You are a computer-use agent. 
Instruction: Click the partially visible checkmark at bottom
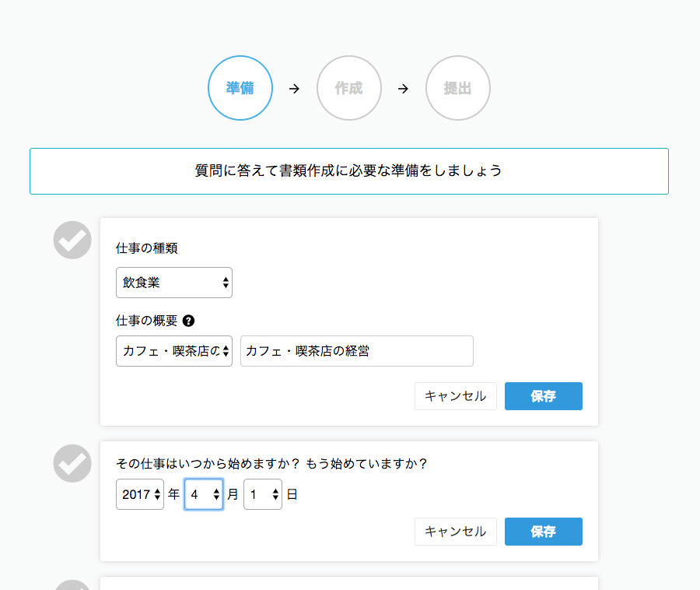click(72, 585)
